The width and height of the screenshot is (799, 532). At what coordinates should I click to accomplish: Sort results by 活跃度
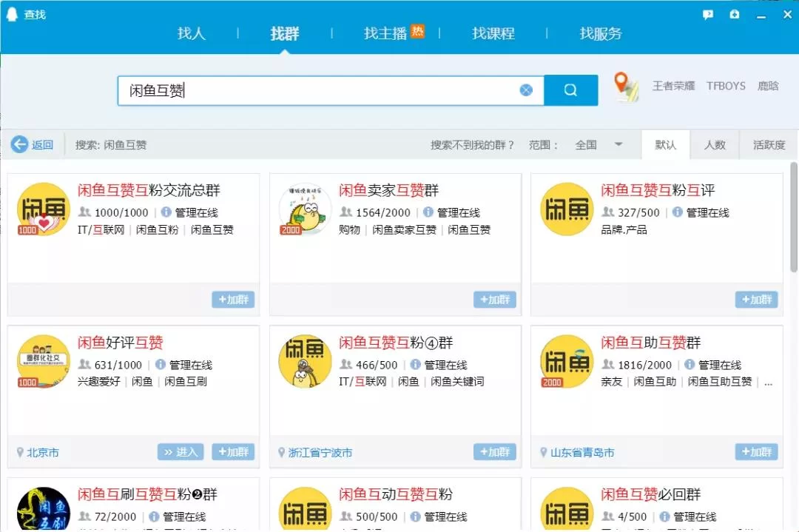click(x=768, y=145)
